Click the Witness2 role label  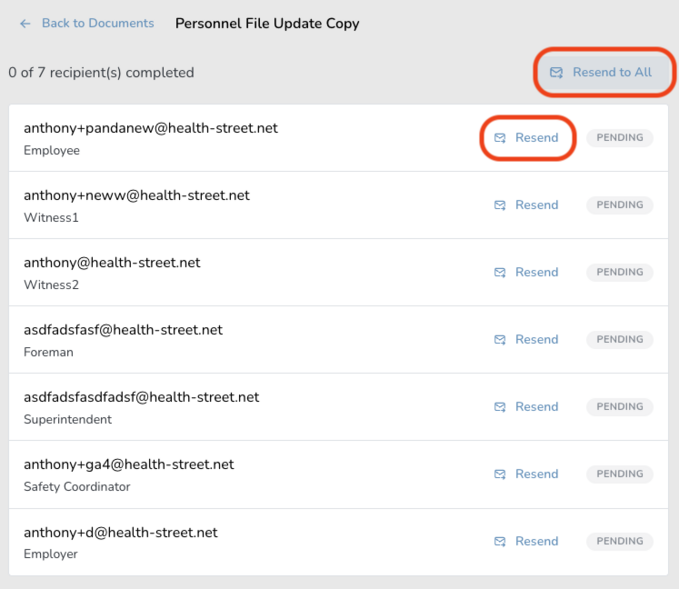point(51,285)
